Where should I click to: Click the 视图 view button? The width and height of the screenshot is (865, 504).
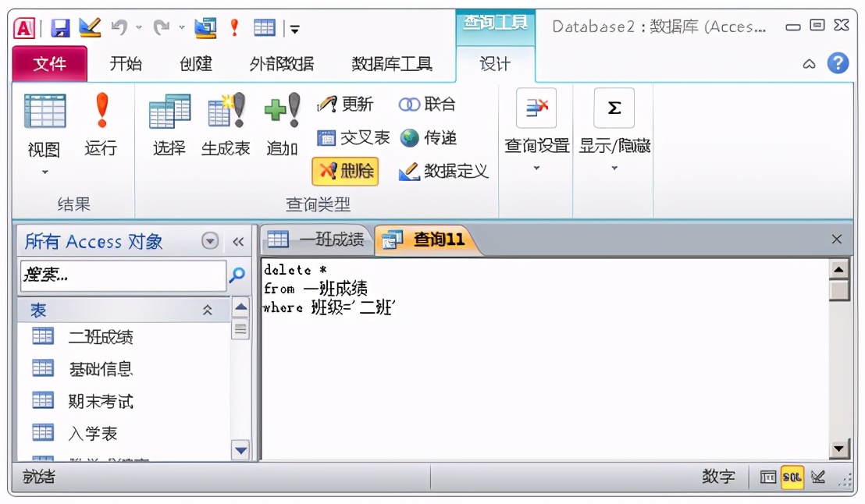[x=44, y=126]
